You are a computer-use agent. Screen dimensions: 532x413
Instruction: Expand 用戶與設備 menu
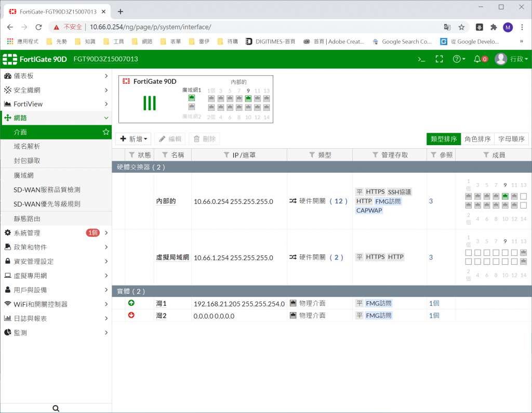(56, 290)
